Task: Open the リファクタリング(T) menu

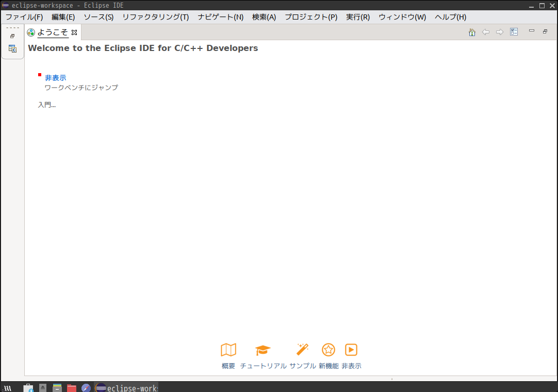Action: (x=156, y=17)
